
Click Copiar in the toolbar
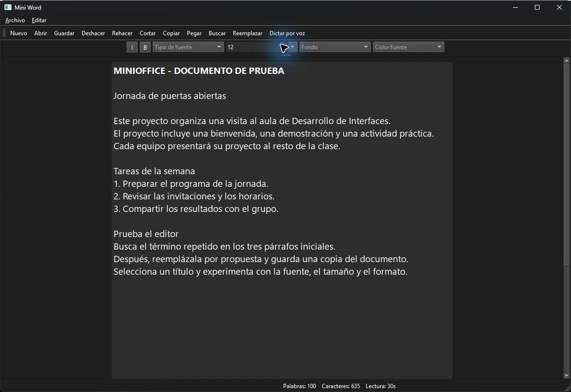[171, 33]
